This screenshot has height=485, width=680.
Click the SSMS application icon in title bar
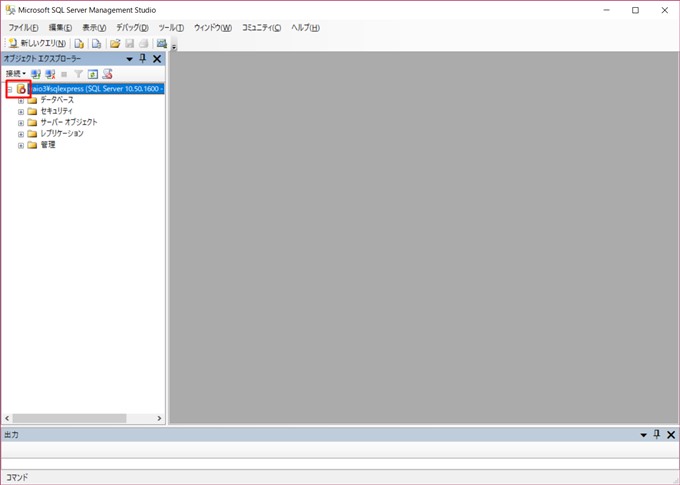tap(10, 10)
